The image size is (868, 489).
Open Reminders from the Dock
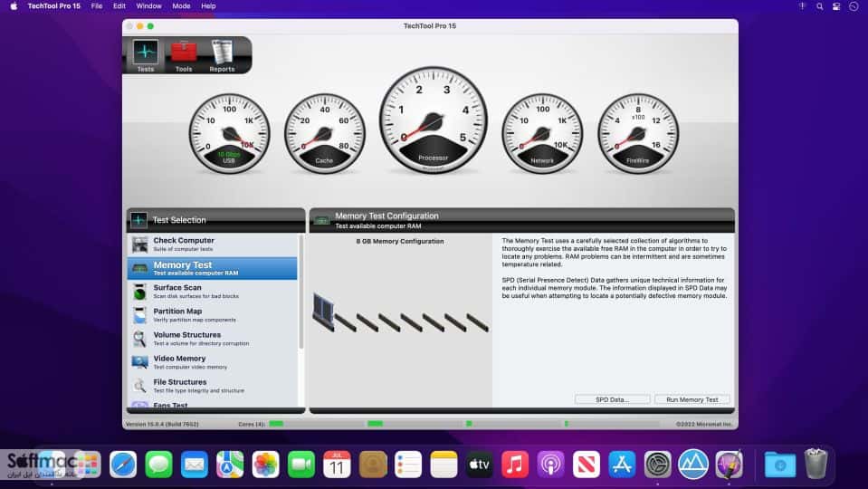408,464
